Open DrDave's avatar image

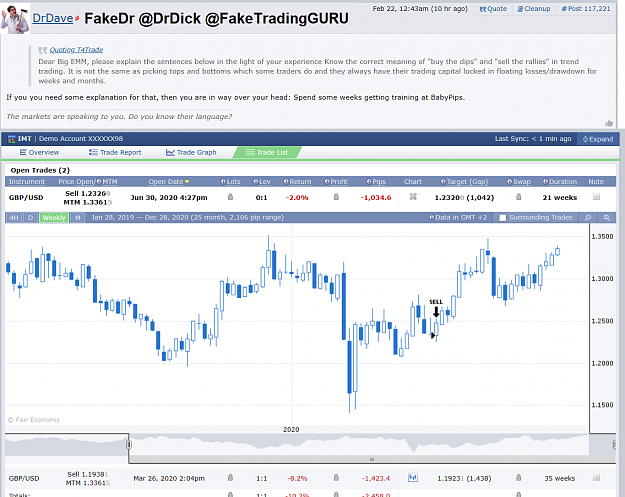pos(15,18)
